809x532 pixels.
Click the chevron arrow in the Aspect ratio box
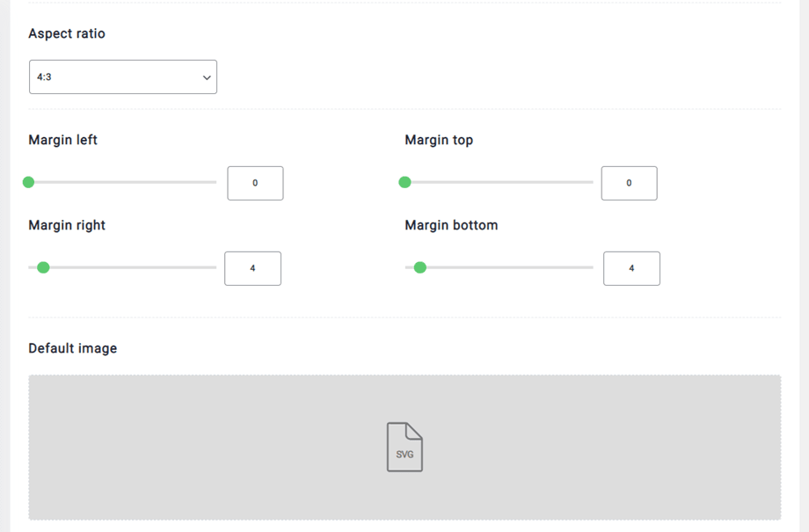pyautogui.click(x=207, y=77)
